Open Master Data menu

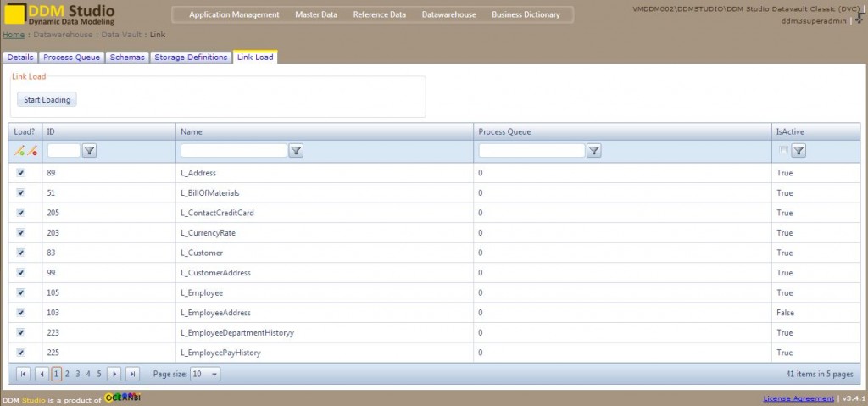point(316,15)
